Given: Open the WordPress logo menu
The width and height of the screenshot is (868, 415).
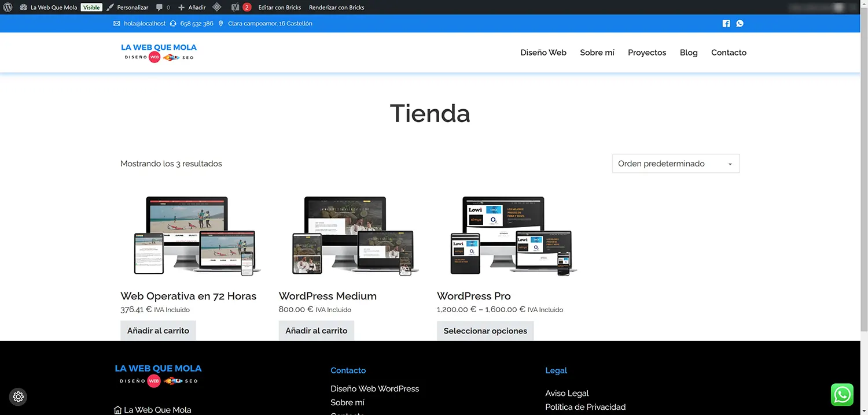Looking at the screenshot, I should click(x=7, y=8).
